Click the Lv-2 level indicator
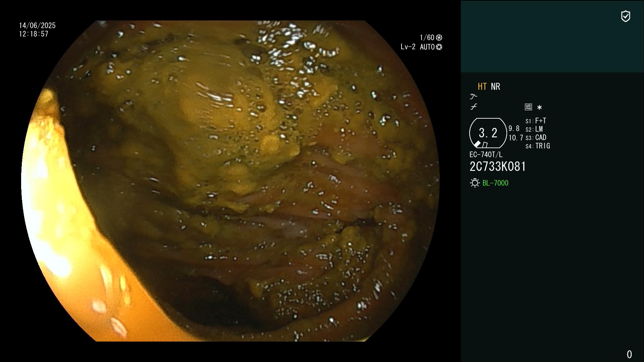Viewport: 644px width, 362px height. click(408, 47)
